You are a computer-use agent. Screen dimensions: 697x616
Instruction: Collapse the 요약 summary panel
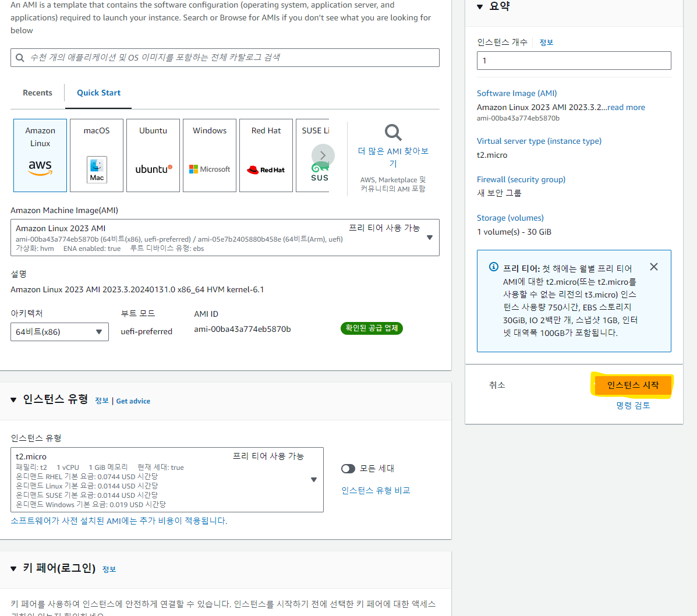pos(480,6)
